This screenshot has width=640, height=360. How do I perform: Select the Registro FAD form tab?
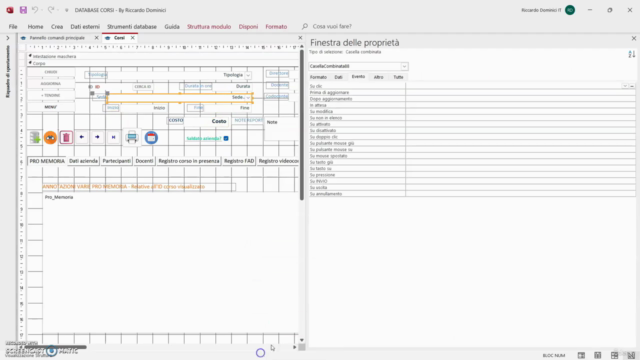point(239,161)
